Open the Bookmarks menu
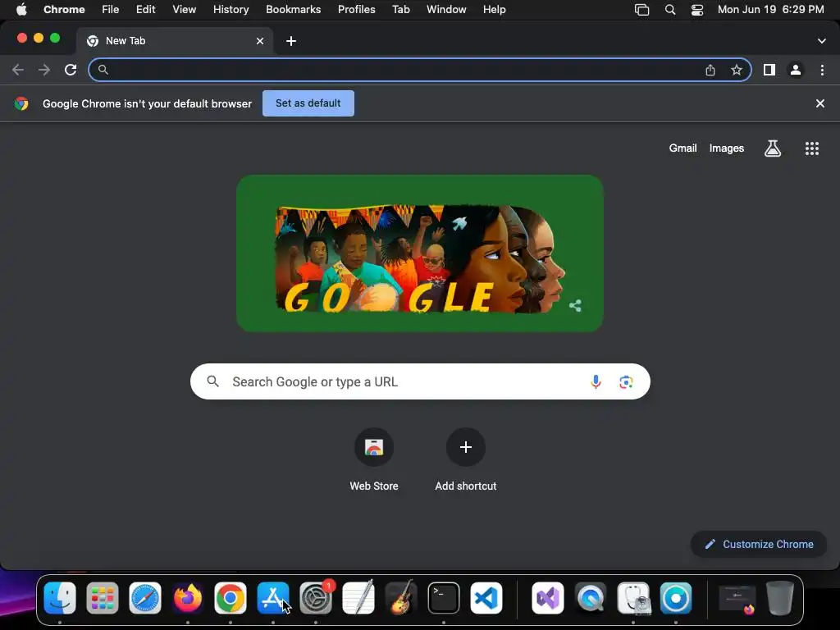 point(293,10)
